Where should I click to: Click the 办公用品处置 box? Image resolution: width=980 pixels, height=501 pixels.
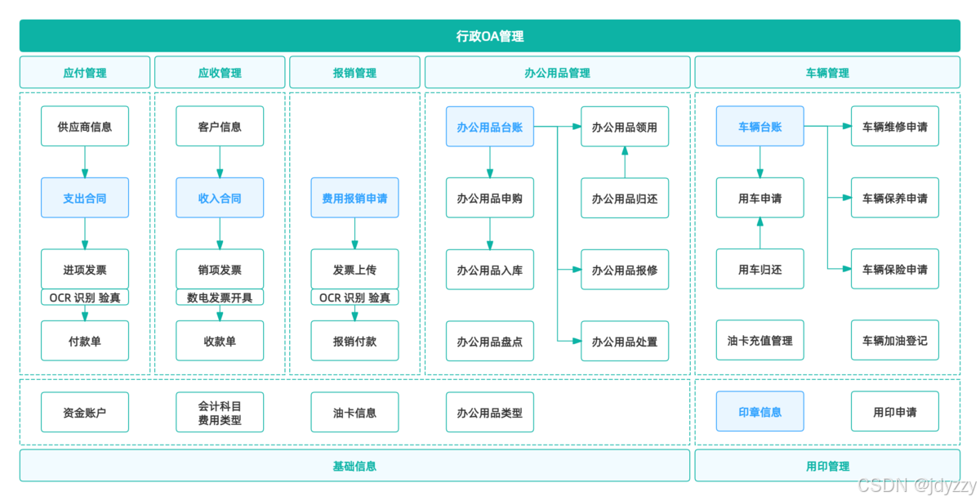coord(625,341)
